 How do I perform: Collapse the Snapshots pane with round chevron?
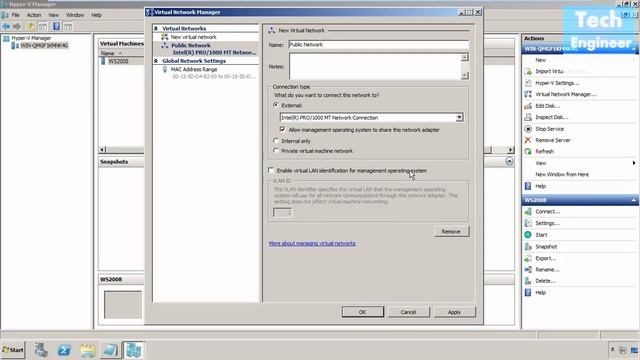(x=509, y=161)
